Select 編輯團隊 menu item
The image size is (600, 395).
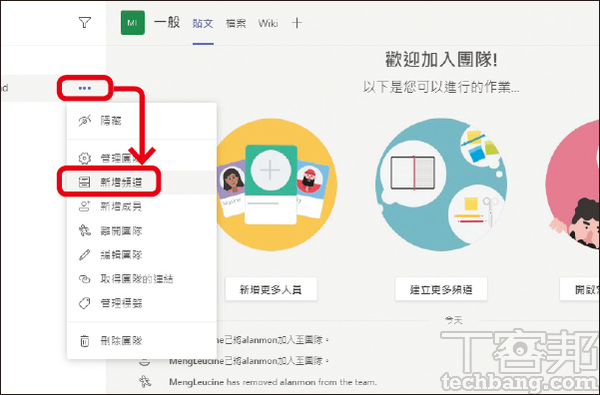tap(142, 255)
